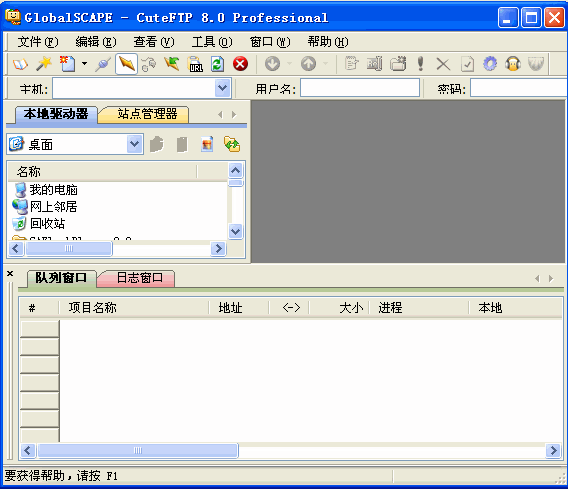This screenshot has width=568, height=489.
Task: Open the 桌面 folder path dropdown
Action: [x=134, y=144]
